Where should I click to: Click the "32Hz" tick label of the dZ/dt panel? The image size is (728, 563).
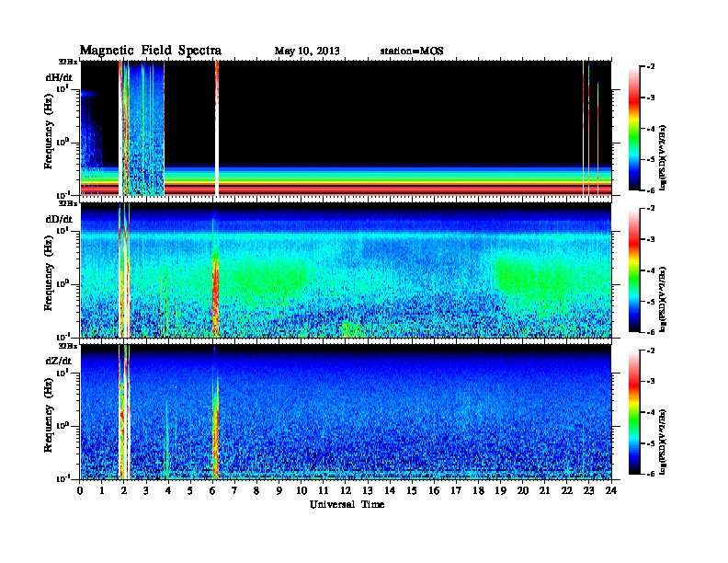click(x=68, y=346)
